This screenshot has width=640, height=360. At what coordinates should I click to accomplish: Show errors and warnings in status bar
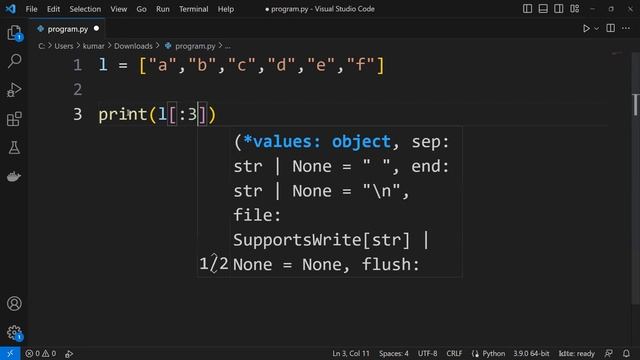point(40,353)
